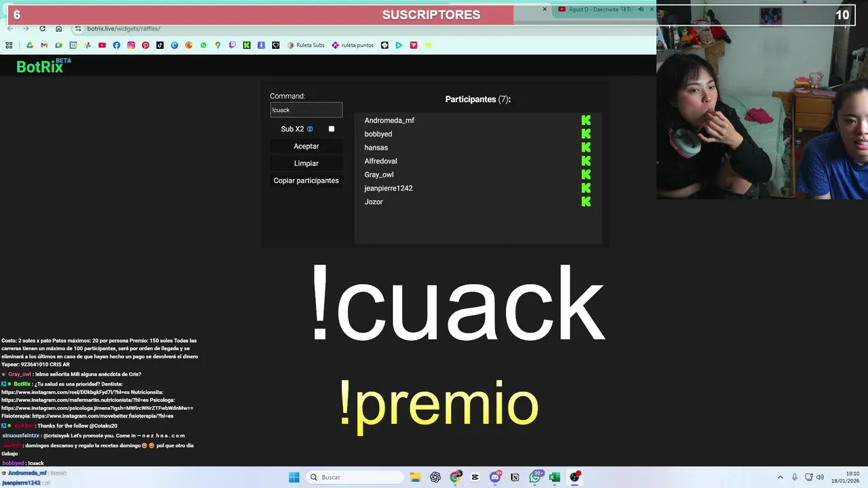Open the Pinterest bookmark

145,45
